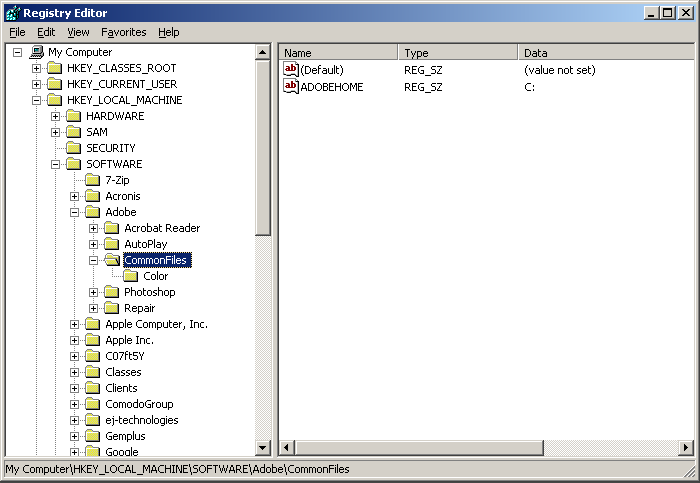This screenshot has height=483, width=700.
Task: Click the values pane horizontal scrollbar thumb
Action: point(419,447)
